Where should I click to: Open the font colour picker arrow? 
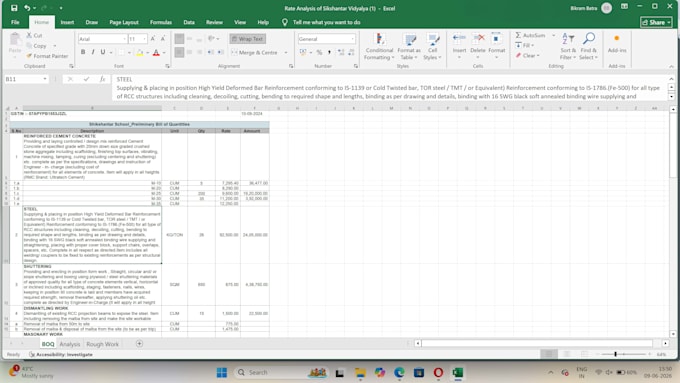click(164, 53)
